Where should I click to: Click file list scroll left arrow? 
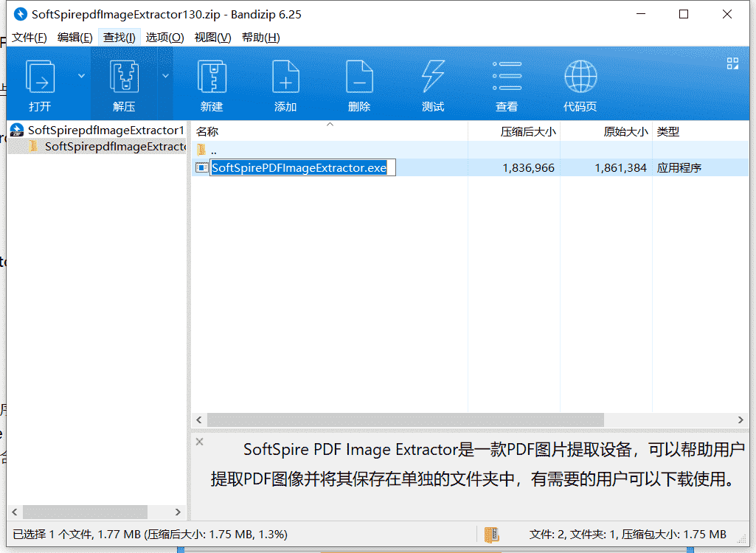[x=199, y=420]
